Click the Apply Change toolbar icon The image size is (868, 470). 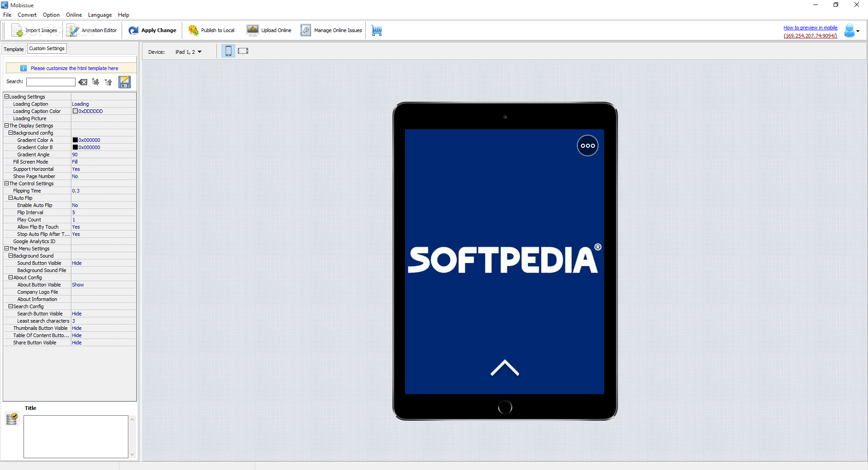click(152, 30)
